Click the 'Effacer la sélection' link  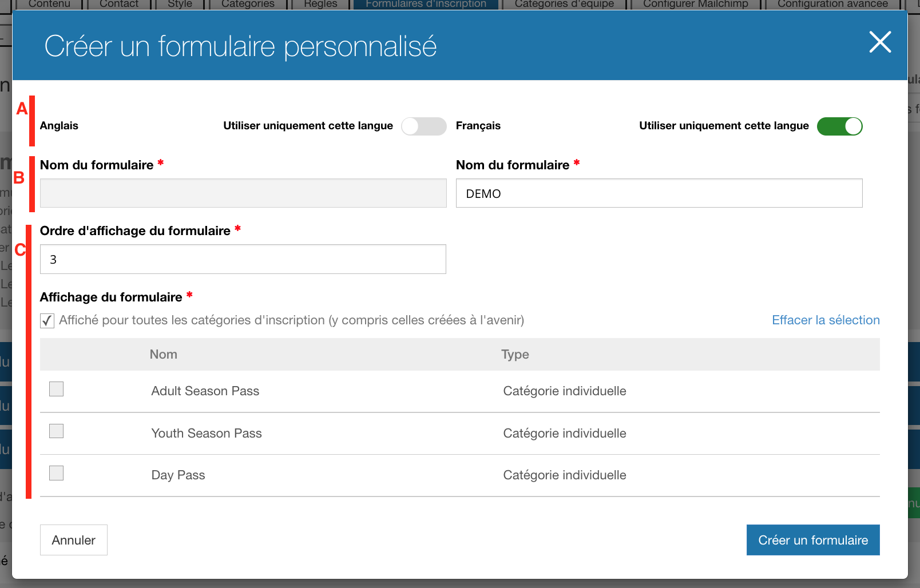point(826,320)
